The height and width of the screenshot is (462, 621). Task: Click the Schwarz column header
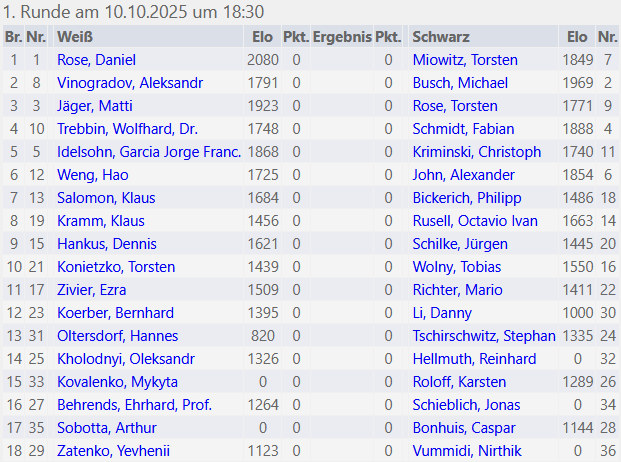coord(441,37)
